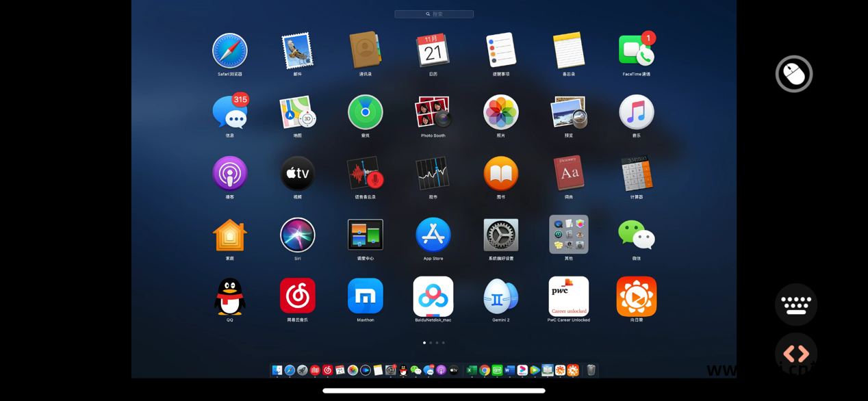The height and width of the screenshot is (401, 868).
Task: Tap the mouse mode button
Action: click(794, 74)
